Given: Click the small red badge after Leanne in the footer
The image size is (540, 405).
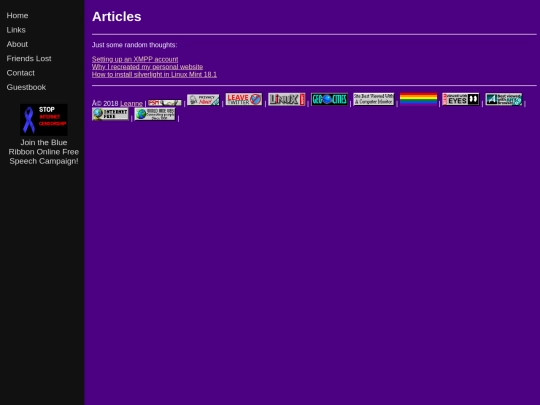Looking at the screenshot, I should click(165, 103).
